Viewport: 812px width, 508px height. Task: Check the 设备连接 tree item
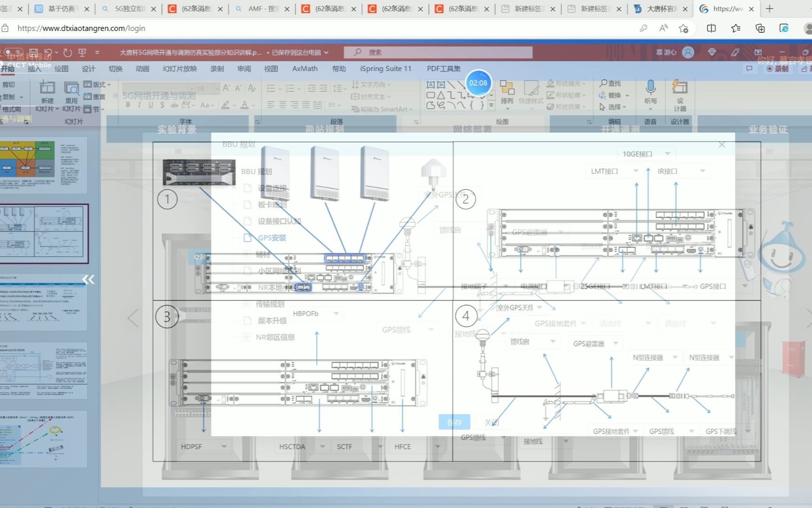[247, 188]
